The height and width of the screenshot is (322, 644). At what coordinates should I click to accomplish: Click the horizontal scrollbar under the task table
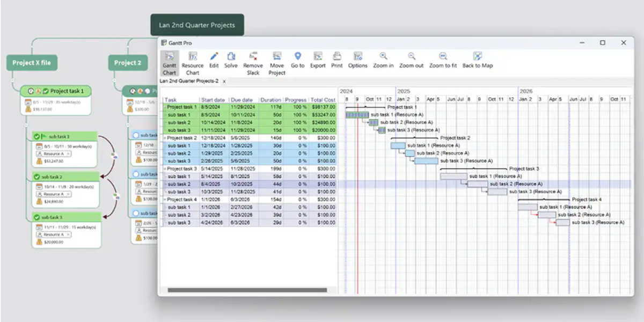tap(247, 290)
